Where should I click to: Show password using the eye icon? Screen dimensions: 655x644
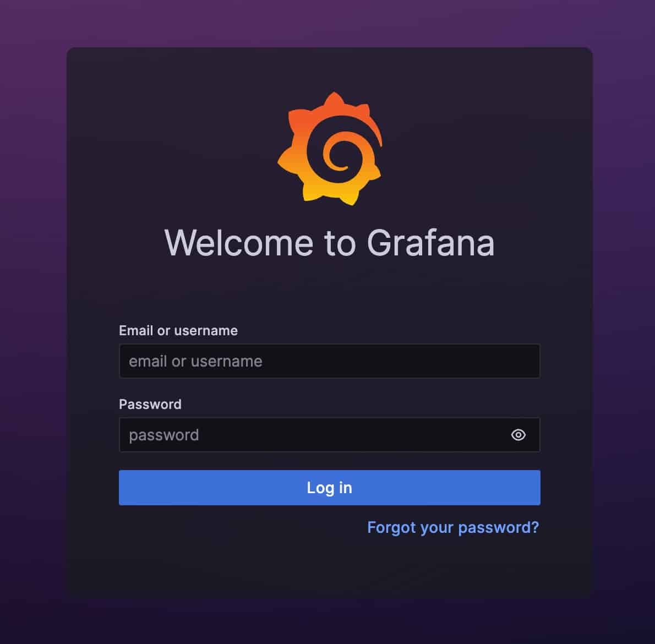pyautogui.click(x=518, y=435)
